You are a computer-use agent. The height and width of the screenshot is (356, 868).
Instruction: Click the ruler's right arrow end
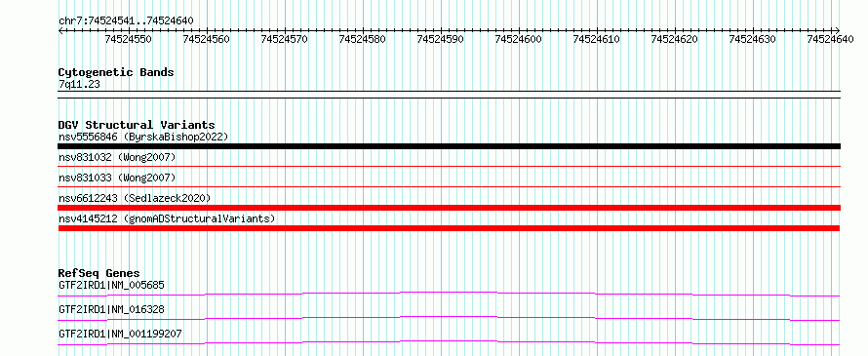(838, 30)
